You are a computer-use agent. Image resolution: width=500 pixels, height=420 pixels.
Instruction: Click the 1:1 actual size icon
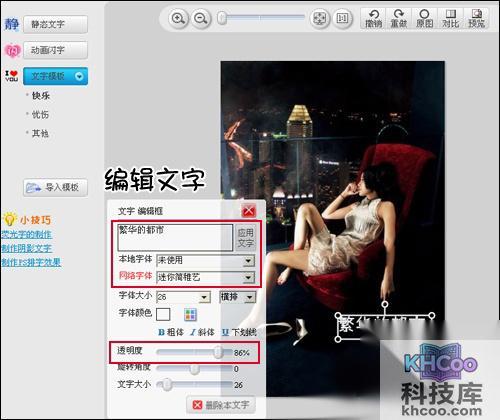pyautogui.click(x=342, y=18)
